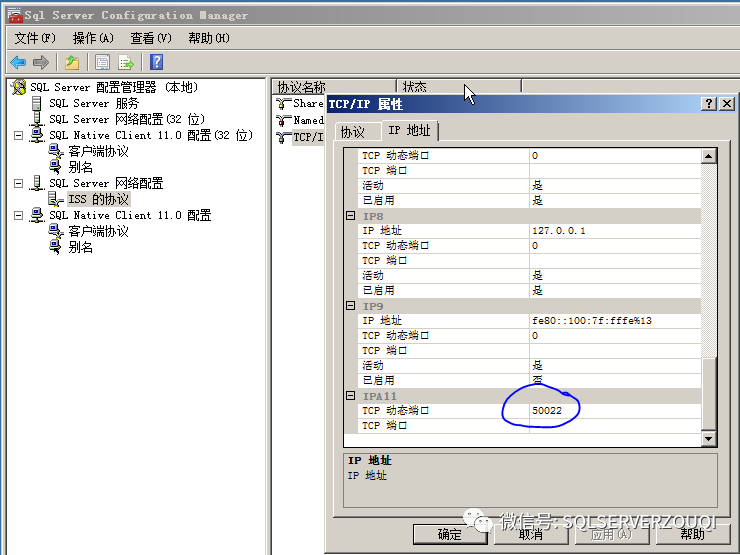
Task: Click scrollbar down arrow in property grid
Action: tap(708, 438)
